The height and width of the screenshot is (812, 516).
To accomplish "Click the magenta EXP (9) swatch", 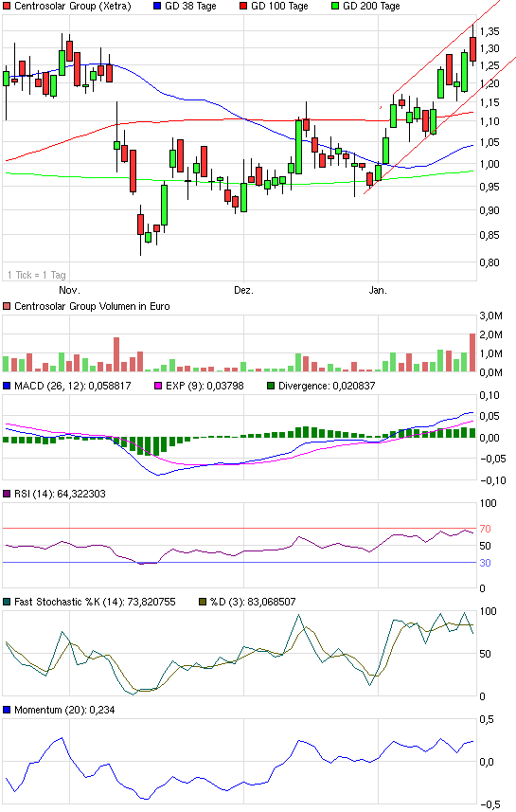I will [x=158, y=386].
